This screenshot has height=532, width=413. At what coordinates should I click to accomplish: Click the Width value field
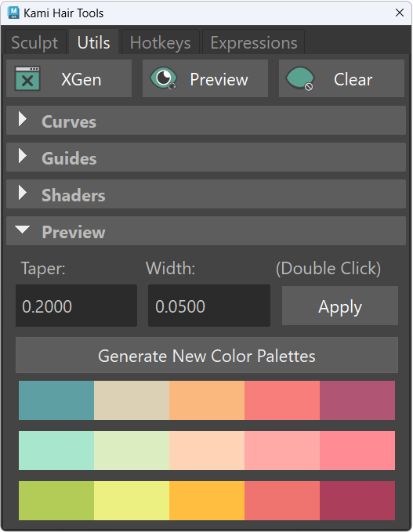click(x=209, y=306)
